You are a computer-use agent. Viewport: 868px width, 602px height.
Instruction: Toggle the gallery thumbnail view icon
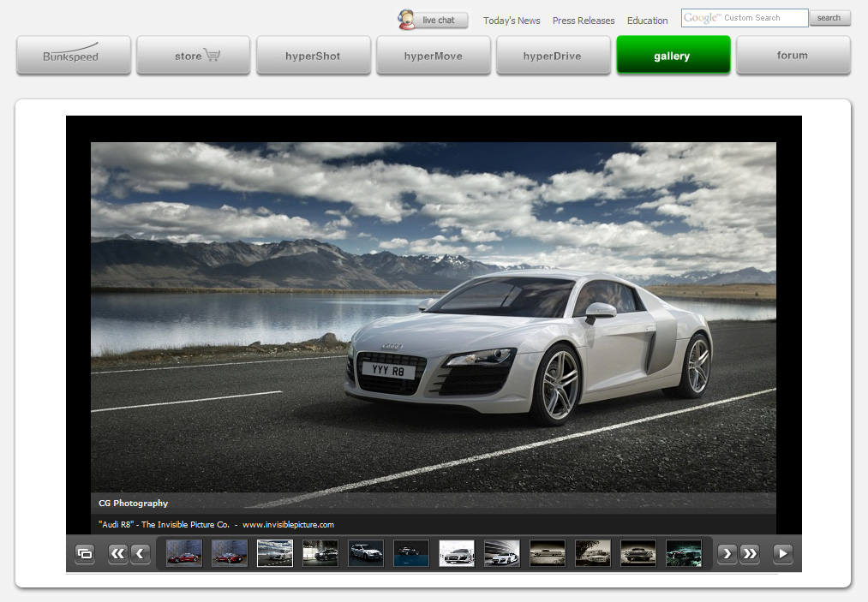tap(84, 554)
